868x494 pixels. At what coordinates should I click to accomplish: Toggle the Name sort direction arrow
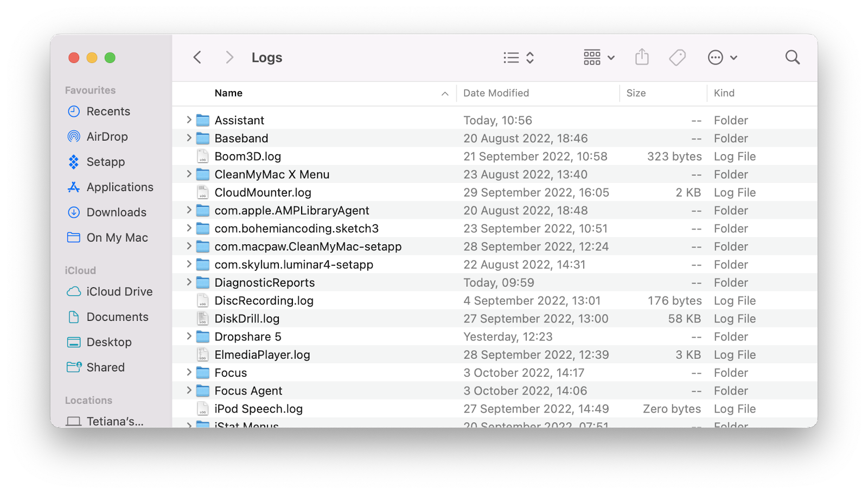click(x=445, y=93)
